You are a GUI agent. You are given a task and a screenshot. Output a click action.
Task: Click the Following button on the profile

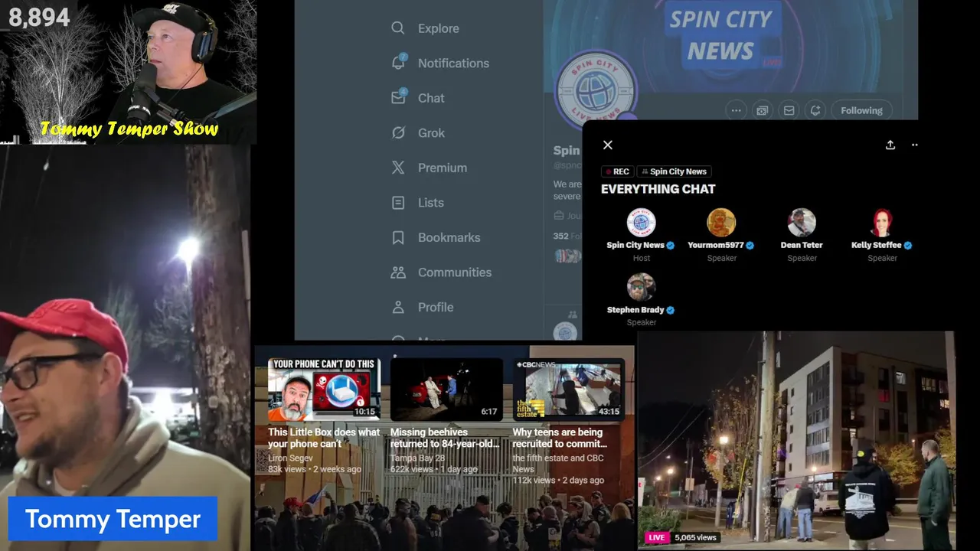(861, 110)
